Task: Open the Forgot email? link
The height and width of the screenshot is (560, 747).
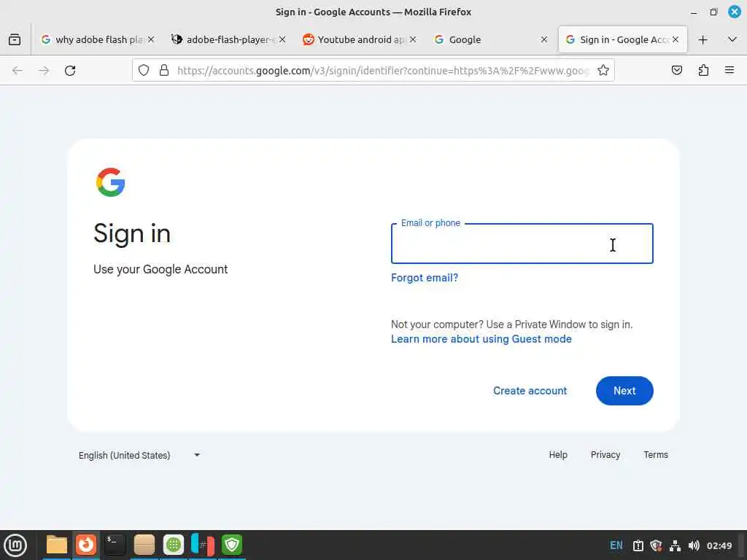Action: (425, 278)
